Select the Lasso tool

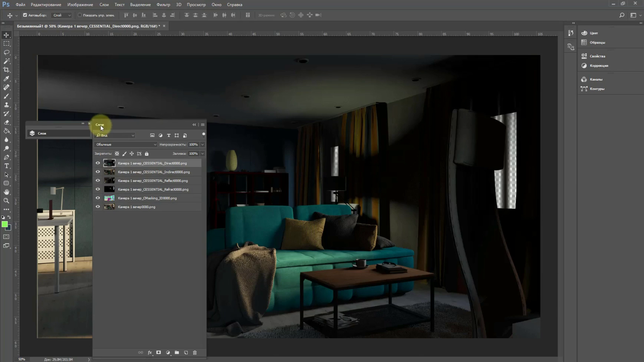[6, 52]
